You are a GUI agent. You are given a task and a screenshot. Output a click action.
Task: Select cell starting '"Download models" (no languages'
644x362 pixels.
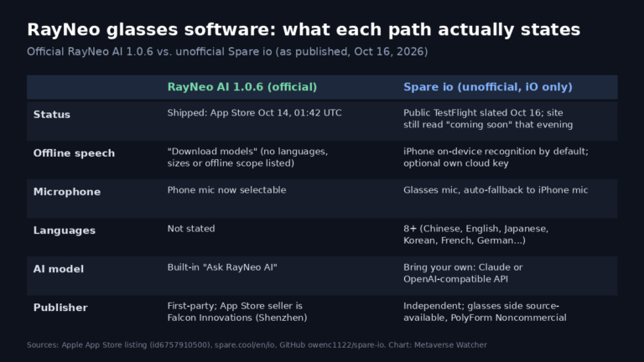point(247,158)
